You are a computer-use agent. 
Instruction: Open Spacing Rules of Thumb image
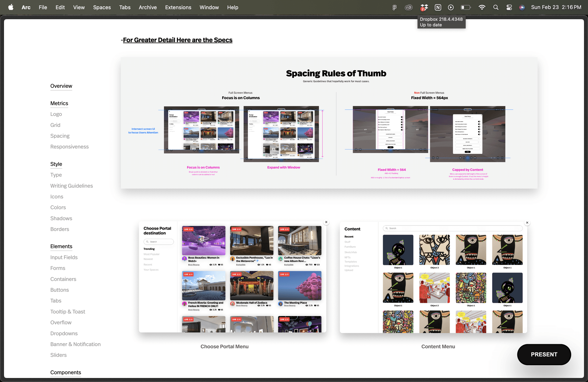click(x=329, y=123)
